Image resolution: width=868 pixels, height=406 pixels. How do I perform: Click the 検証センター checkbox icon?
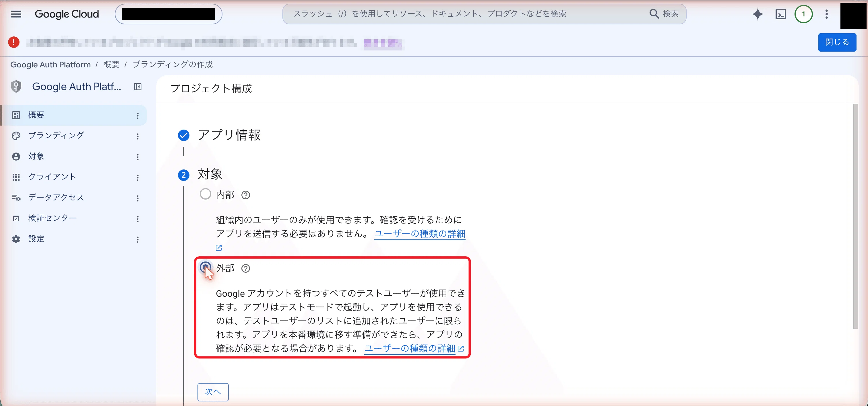pyautogui.click(x=16, y=218)
